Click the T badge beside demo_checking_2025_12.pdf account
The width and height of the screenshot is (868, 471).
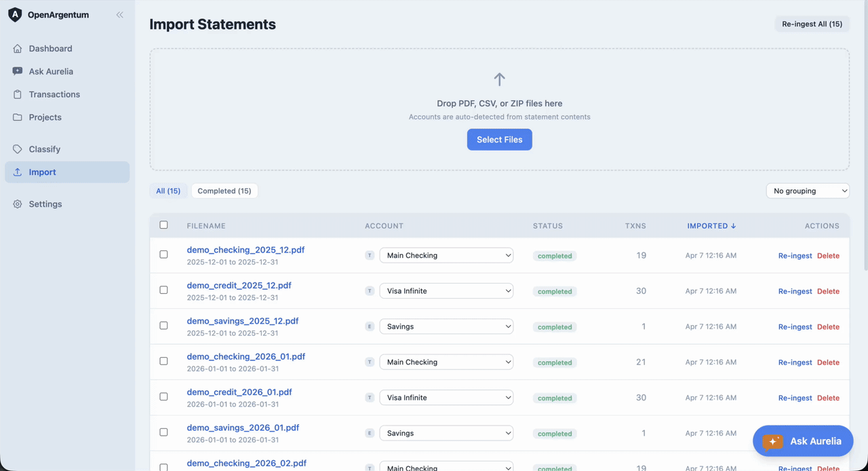pos(370,256)
